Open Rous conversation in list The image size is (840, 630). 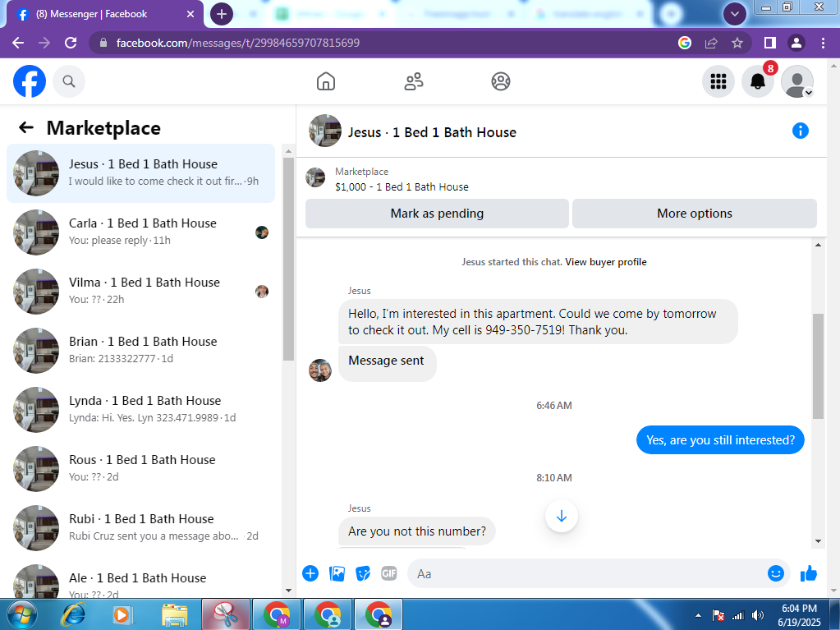click(x=141, y=469)
